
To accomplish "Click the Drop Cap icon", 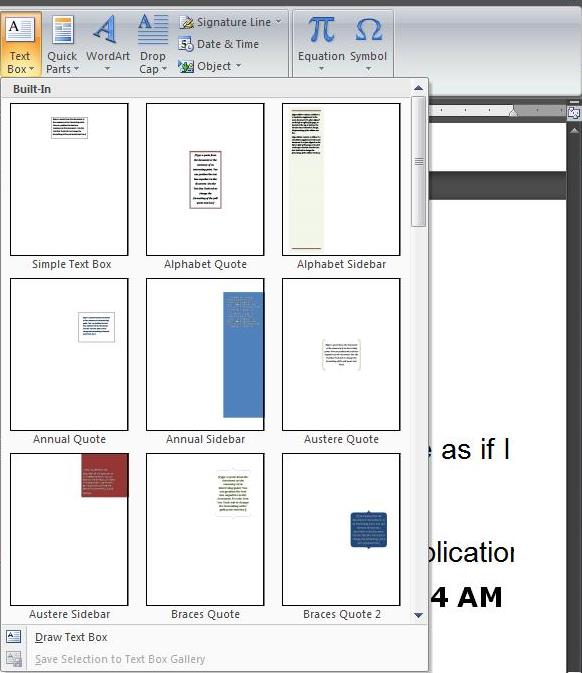I will [x=153, y=29].
